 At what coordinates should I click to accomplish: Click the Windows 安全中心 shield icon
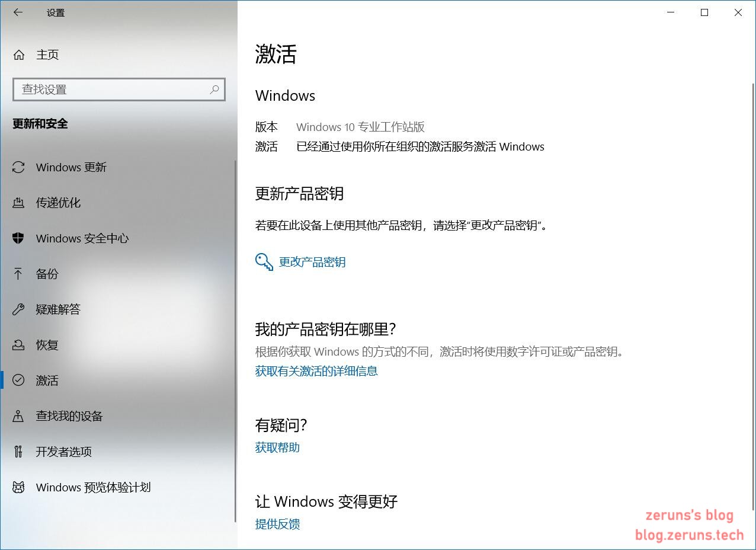[19, 238]
